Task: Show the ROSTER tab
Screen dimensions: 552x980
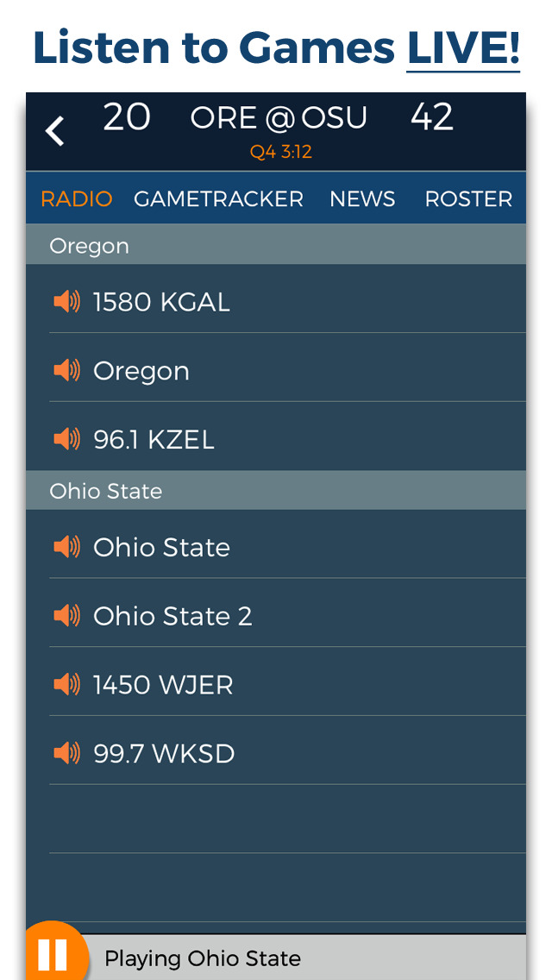Action: coord(468,199)
